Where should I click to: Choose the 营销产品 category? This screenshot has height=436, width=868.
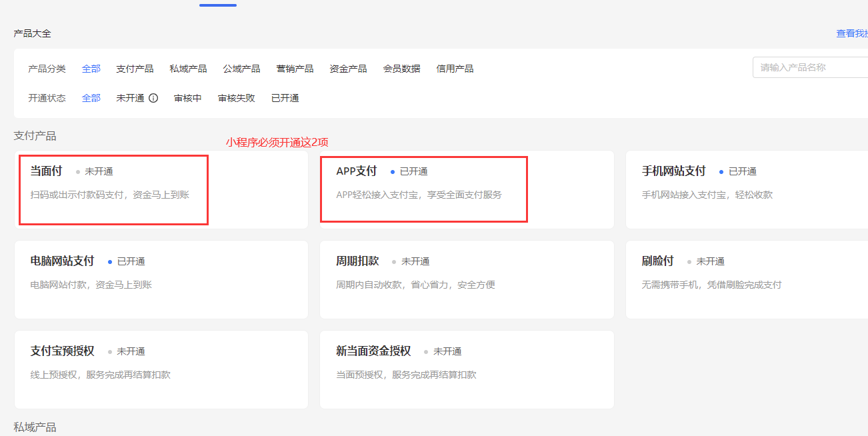click(295, 69)
